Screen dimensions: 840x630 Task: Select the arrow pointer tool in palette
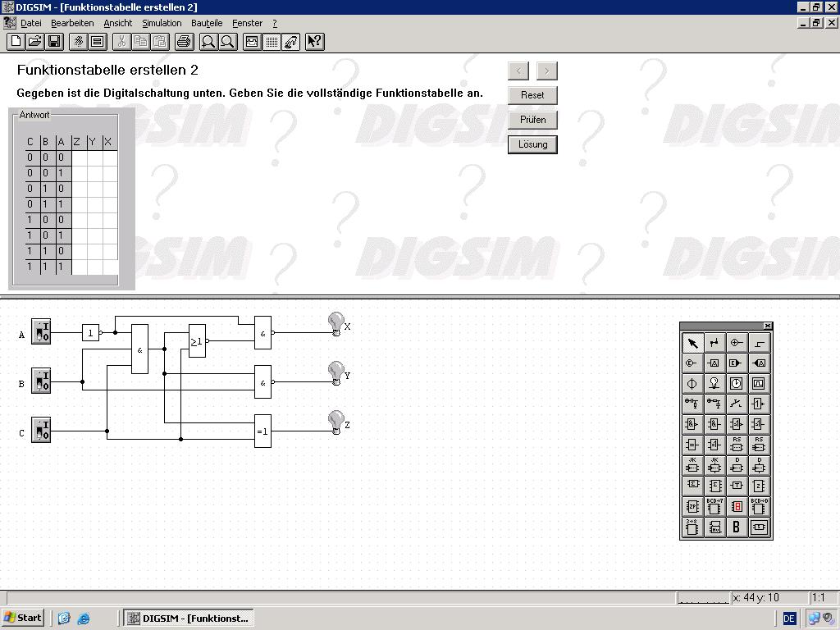point(692,343)
